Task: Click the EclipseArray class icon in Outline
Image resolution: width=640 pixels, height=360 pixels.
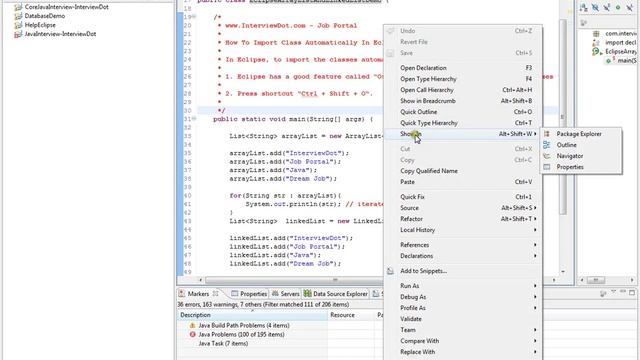Action: 596,51
